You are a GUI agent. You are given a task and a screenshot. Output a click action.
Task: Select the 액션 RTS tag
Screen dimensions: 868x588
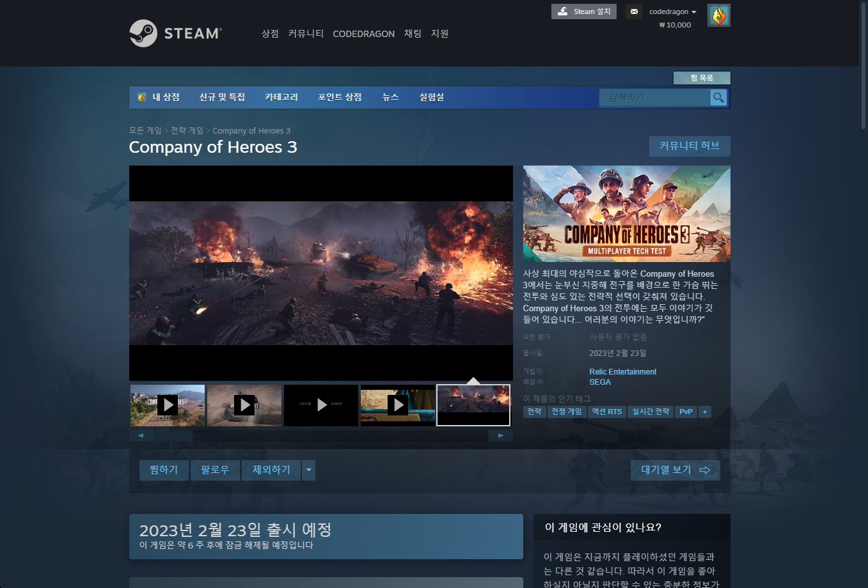point(607,412)
